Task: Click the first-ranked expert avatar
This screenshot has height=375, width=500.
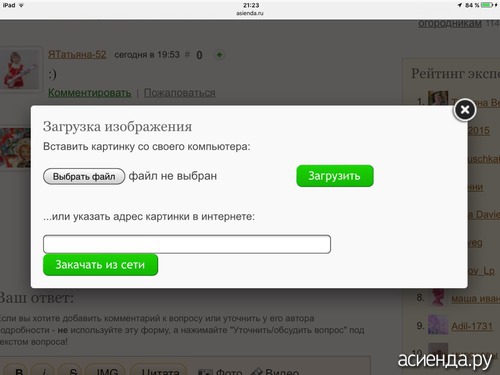Action: point(438,99)
